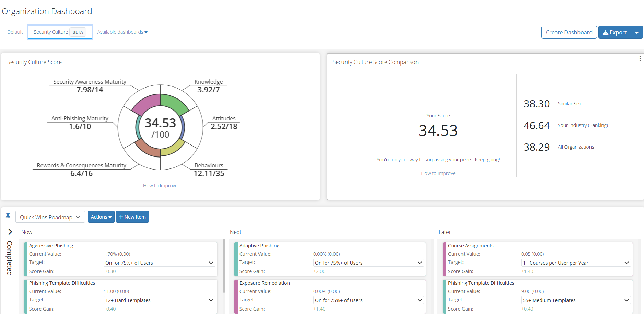Click How to Improve under Your Score
644x314 pixels.
point(438,173)
